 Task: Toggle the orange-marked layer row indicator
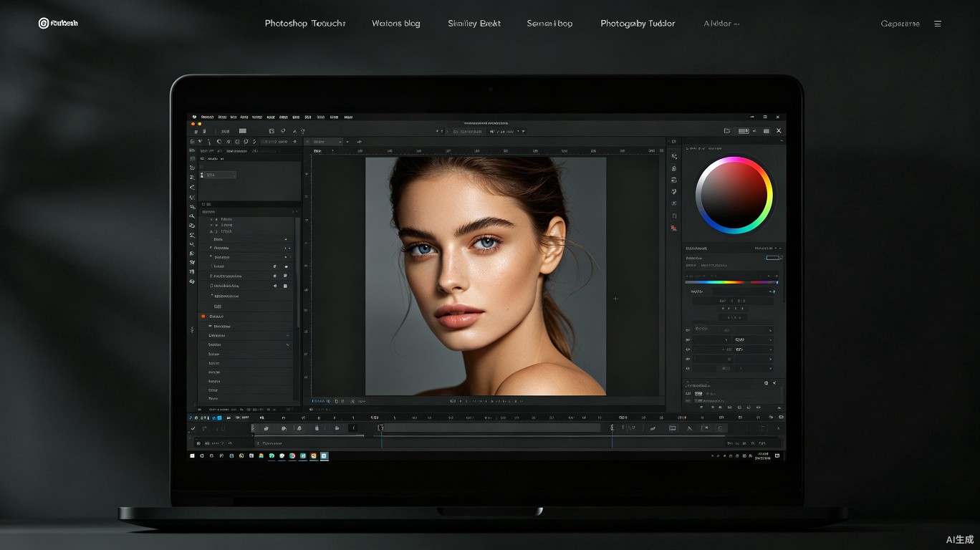(203, 316)
